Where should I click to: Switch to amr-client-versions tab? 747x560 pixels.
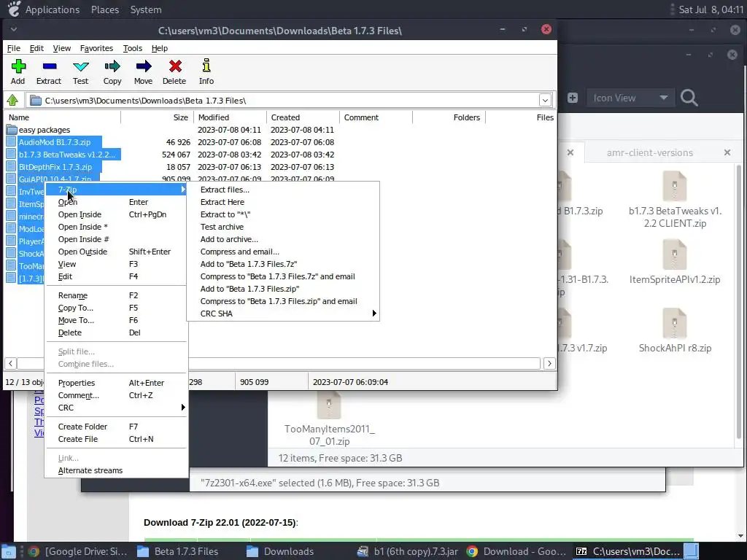point(650,152)
